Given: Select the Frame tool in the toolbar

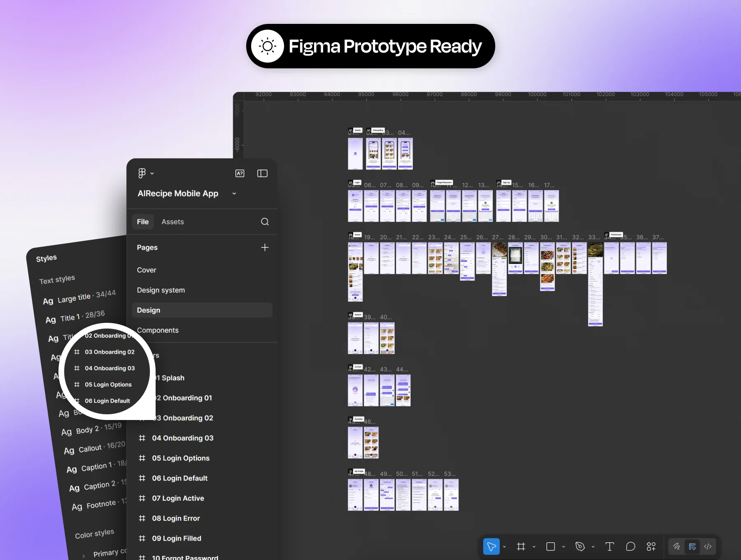Looking at the screenshot, I should click(521, 546).
